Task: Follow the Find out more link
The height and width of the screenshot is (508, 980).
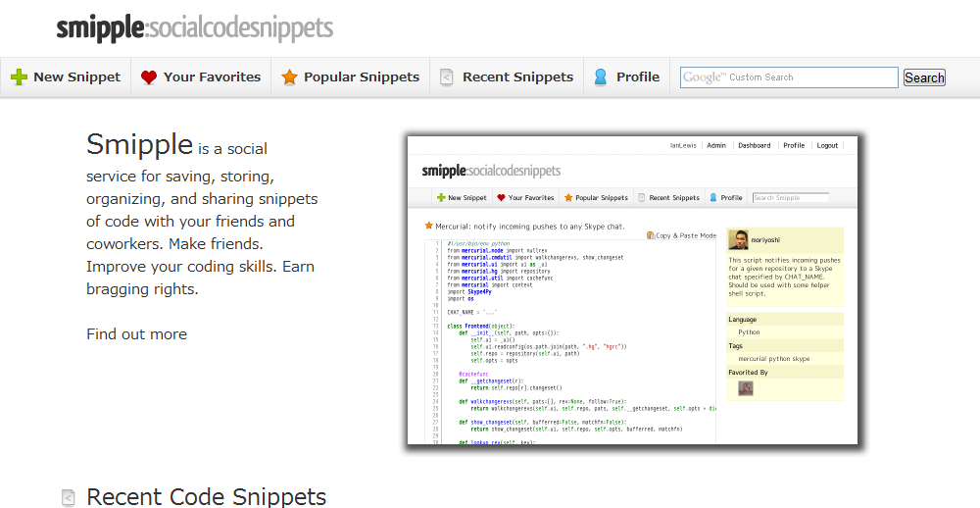Action: pyautogui.click(x=137, y=334)
